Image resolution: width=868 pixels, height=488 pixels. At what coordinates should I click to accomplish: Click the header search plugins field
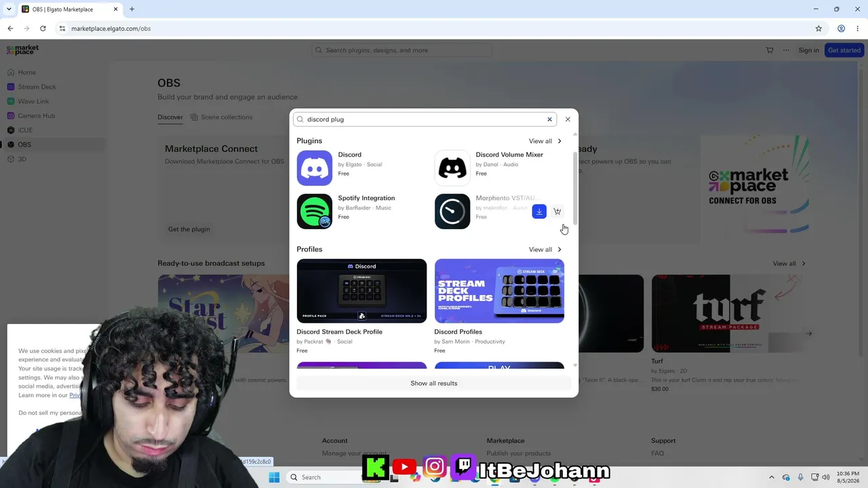tap(402, 50)
